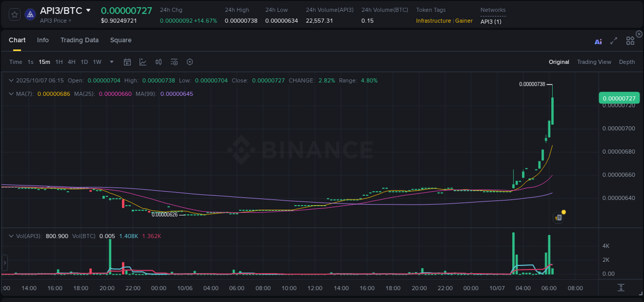Image resolution: width=644 pixels, height=302 pixels.
Task: Collapse the MA indicator row chevron
Action: point(11,94)
